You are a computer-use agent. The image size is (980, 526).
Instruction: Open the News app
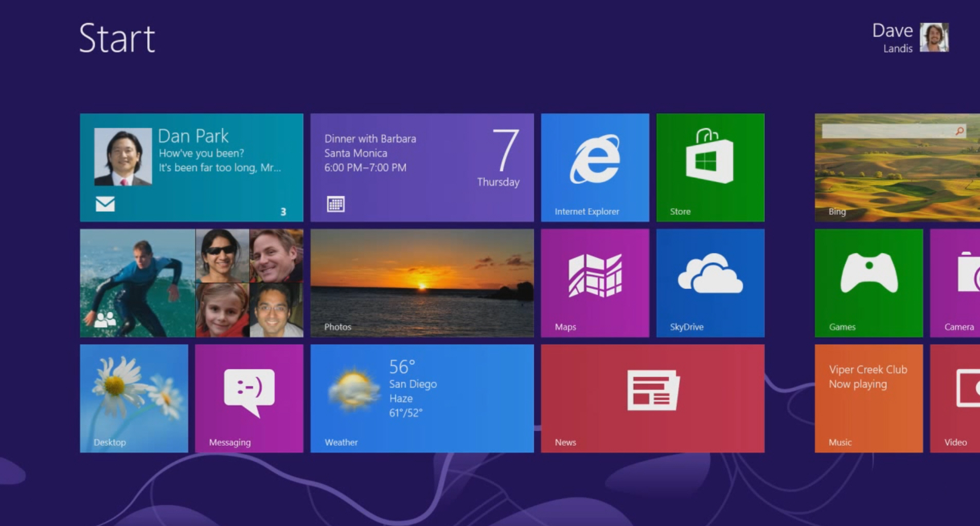[652, 399]
